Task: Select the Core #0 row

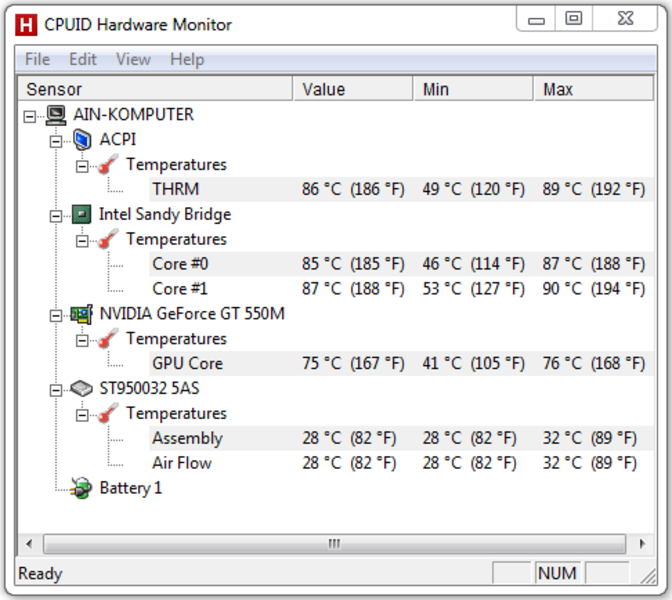Action: pyautogui.click(x=401, y=264)
